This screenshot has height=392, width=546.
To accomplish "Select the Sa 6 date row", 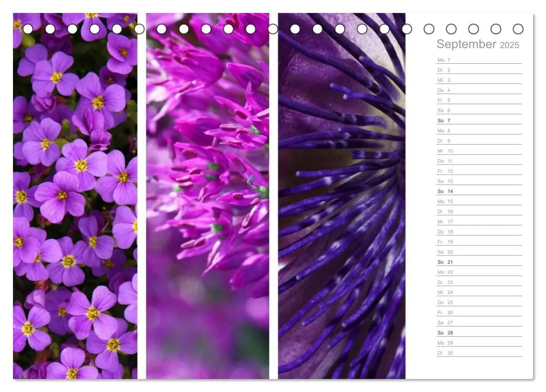I will point(479,110).
